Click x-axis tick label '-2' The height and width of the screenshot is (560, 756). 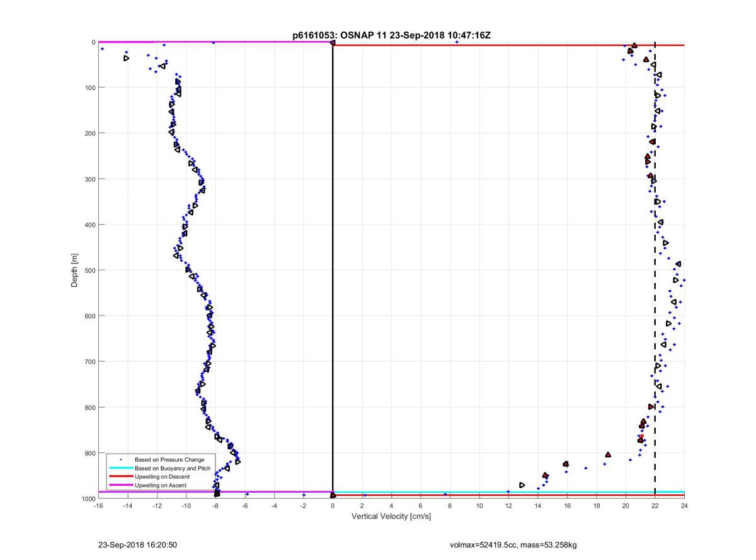tap(304, 505)
